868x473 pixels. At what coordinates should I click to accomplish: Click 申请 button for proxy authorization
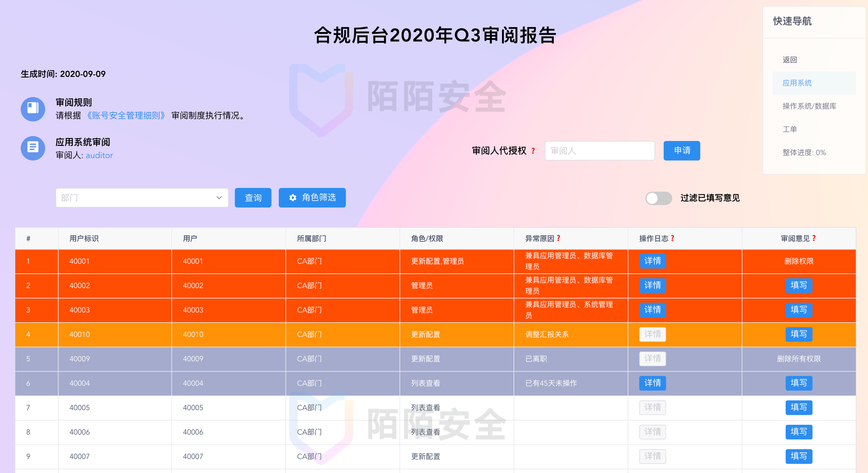tap(683, 151)
